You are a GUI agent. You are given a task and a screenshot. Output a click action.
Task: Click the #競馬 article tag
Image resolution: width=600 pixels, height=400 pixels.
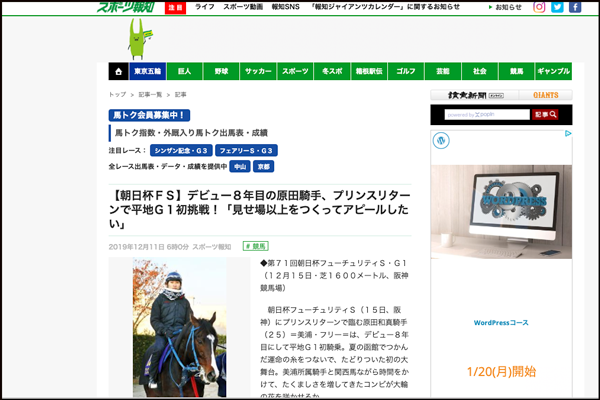(x=255, y=245)
